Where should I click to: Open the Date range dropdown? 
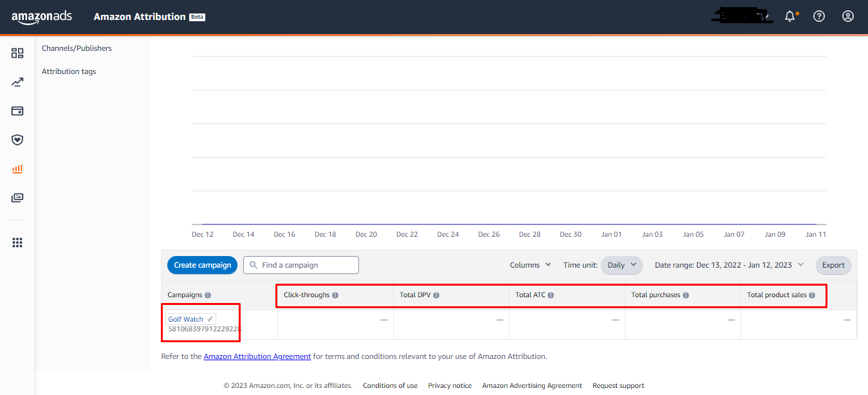(x=729, y=265)
